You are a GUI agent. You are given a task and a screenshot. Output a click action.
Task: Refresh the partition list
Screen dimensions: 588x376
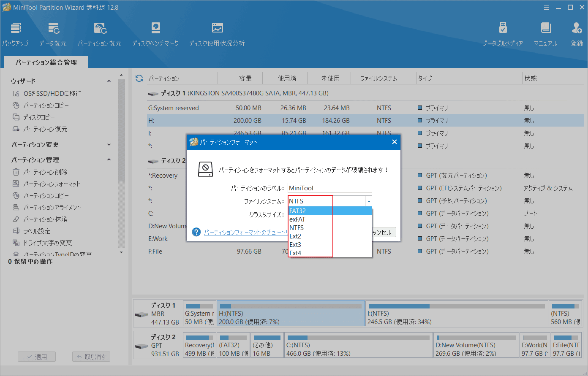139,78
